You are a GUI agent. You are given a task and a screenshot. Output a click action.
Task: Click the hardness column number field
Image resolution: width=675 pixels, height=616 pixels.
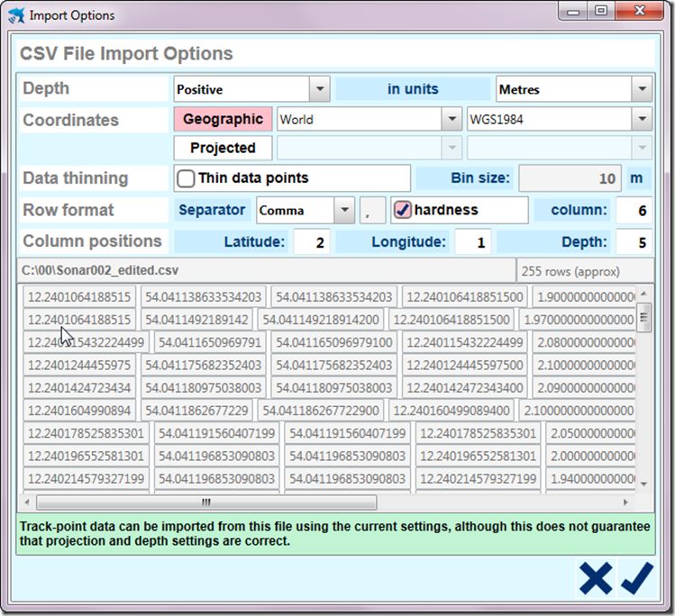[634, 210]
